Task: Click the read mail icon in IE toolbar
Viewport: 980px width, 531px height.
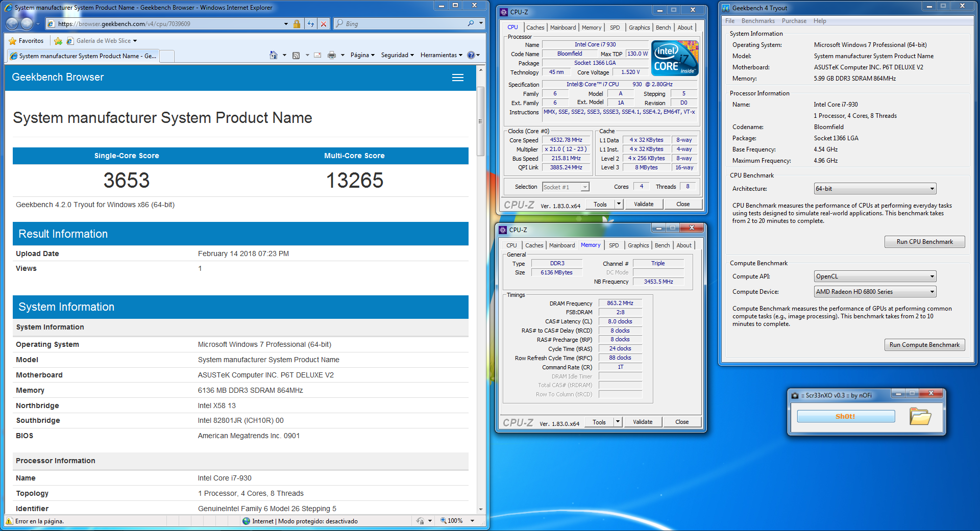Action: coord(317,55)
